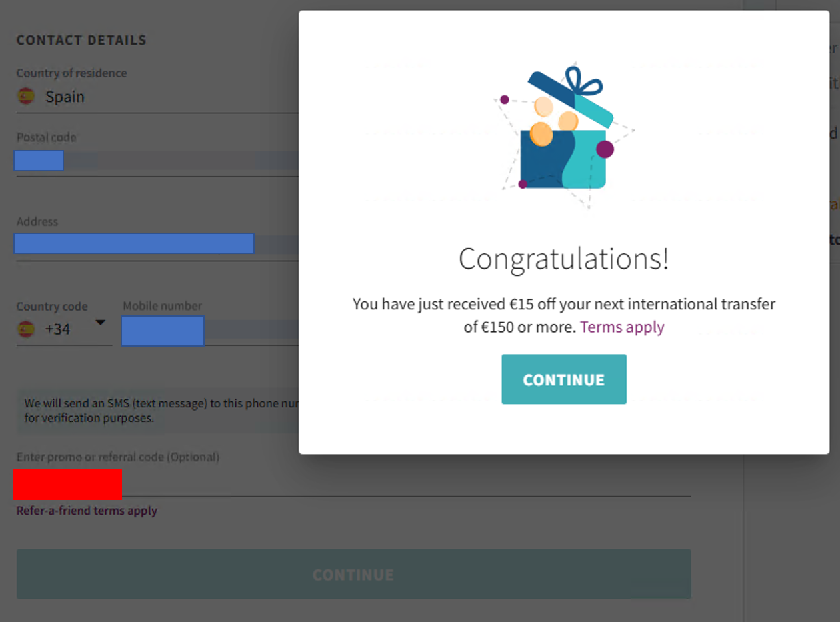Viewport: 840px width, 622px height.
Task: Click the €15 off transfer message text
Action: pyautogui.click(x=563, y=305)
